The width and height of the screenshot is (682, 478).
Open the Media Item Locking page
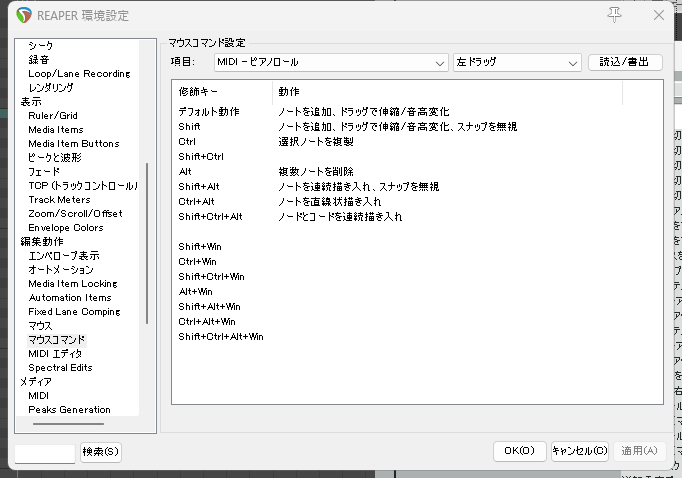pyautogui.click(x=73, y=284)
